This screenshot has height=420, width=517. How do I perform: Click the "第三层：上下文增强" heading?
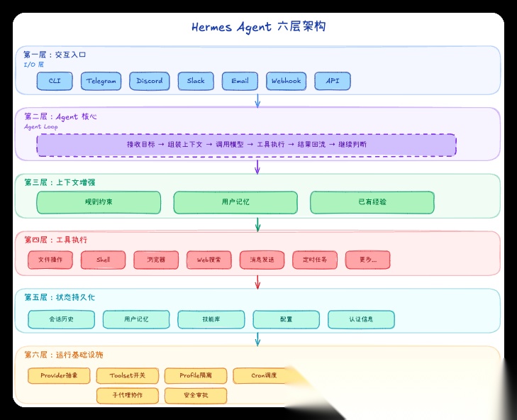click(60, 182)
